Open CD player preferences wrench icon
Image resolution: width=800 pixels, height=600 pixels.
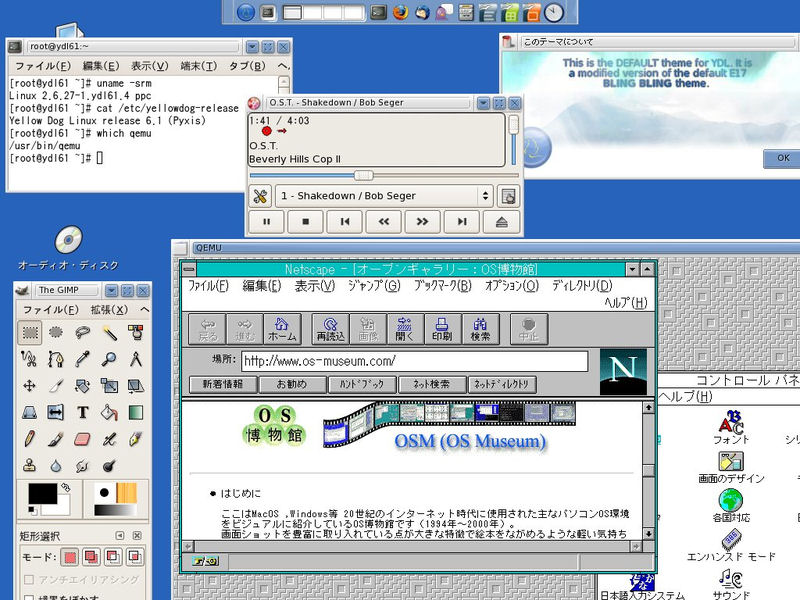pos(260,196)
